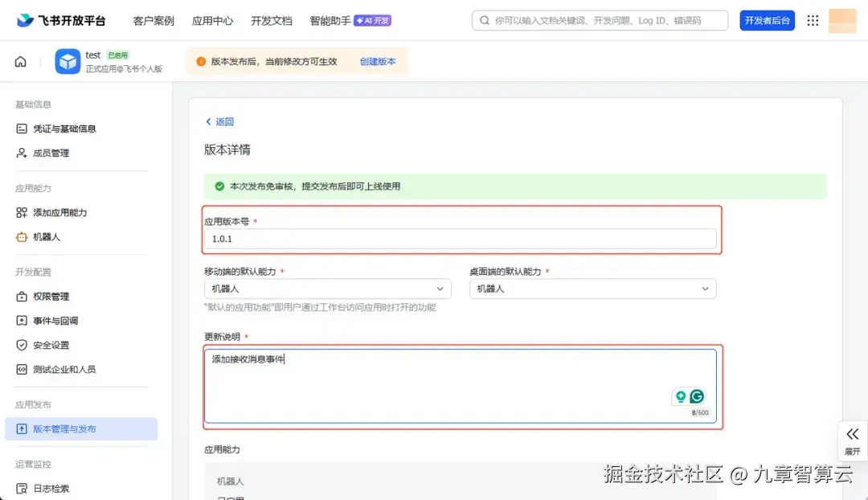868x500 pixels.
Task: Click the Feishu Open Platform logo
Action: (61, 20)
